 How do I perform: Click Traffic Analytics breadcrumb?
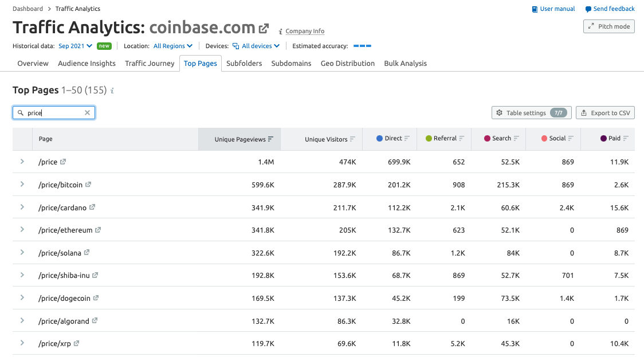coord(77,9)
